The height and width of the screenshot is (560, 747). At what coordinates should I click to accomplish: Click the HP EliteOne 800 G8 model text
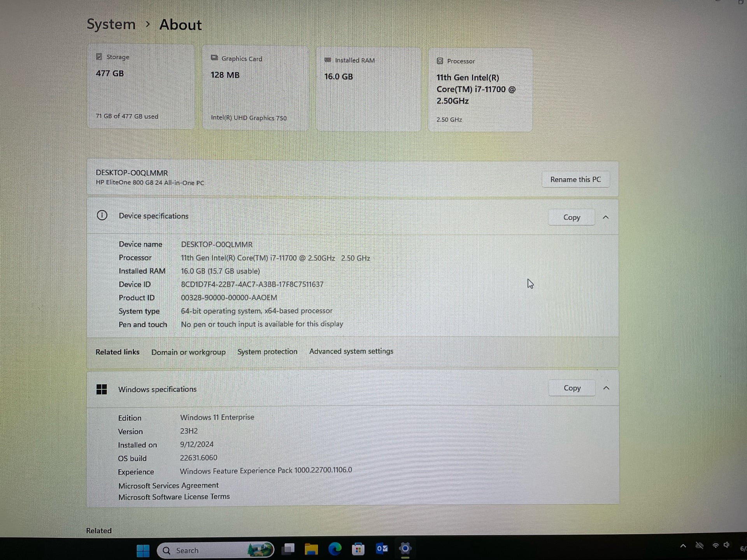[x=150, y=182]
